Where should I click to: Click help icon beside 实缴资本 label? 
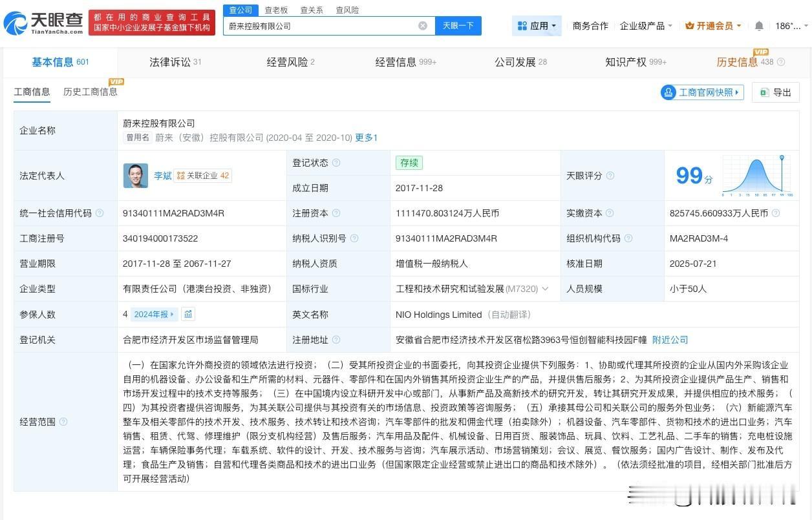(x=610, y=213)
